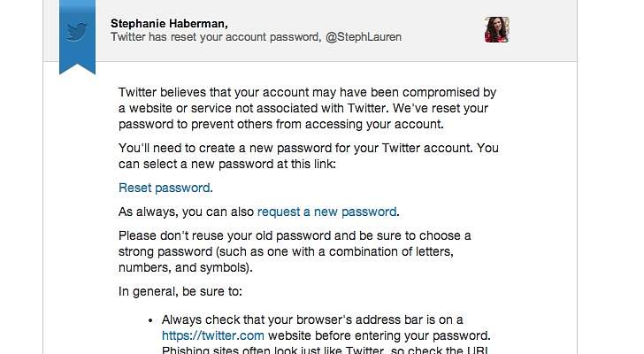Click the words "As always, you can also"
The height and width of the screenshot is (354, 644).
(187, 212)
